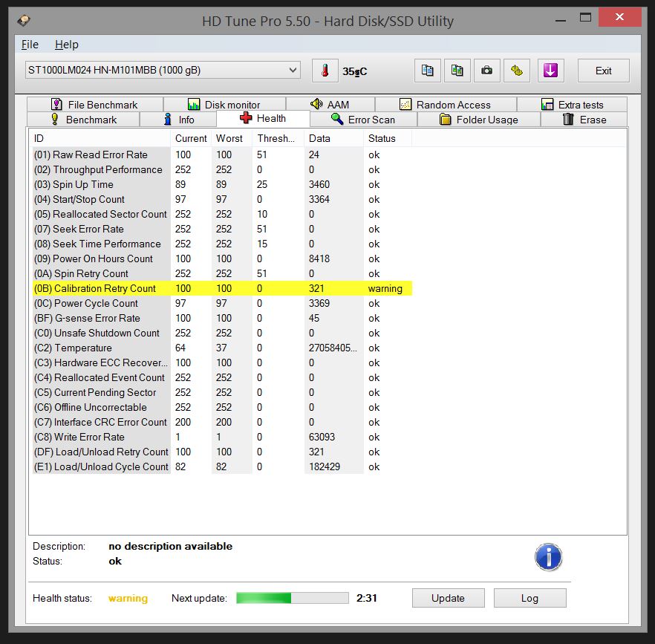The width and height of the screenshot is (655, 644).
Task: Select the Health tab
Action: click(263, 118)
